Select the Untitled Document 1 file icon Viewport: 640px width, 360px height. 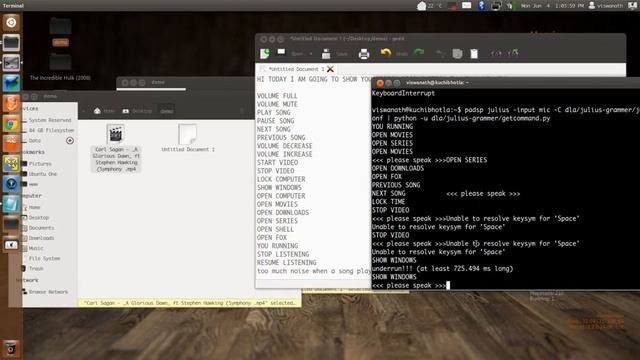coord(188,135)
